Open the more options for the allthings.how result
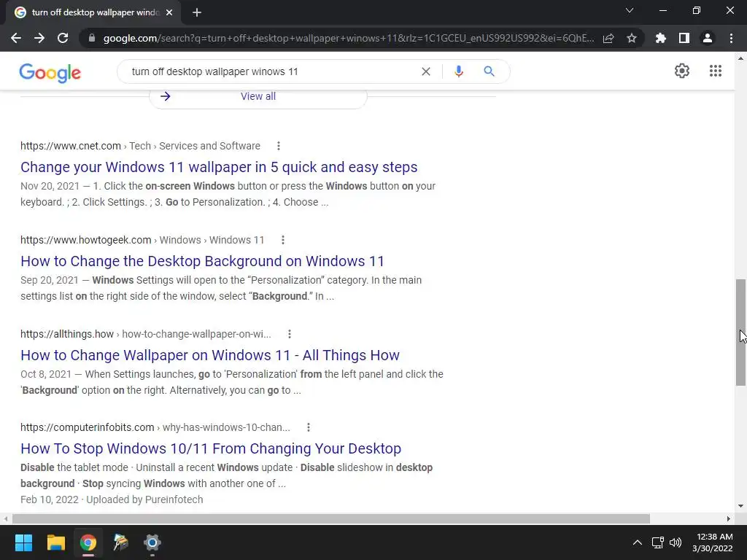The width and height of the screenshot is (747, 560). tap(289, 334)
